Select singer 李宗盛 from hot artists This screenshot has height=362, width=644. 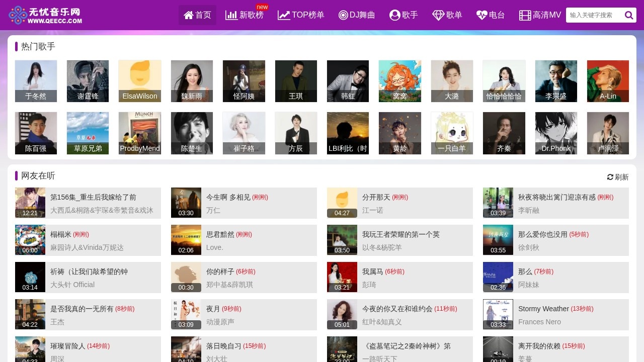[556, 81]
